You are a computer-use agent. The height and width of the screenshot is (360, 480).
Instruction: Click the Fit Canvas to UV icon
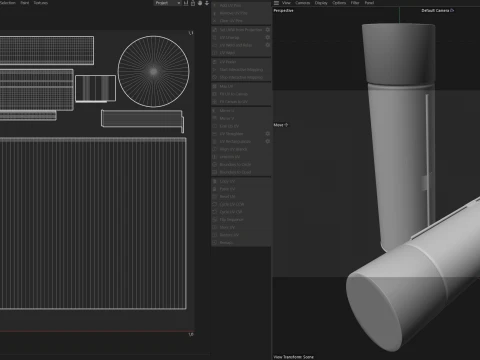coord(215,102)
